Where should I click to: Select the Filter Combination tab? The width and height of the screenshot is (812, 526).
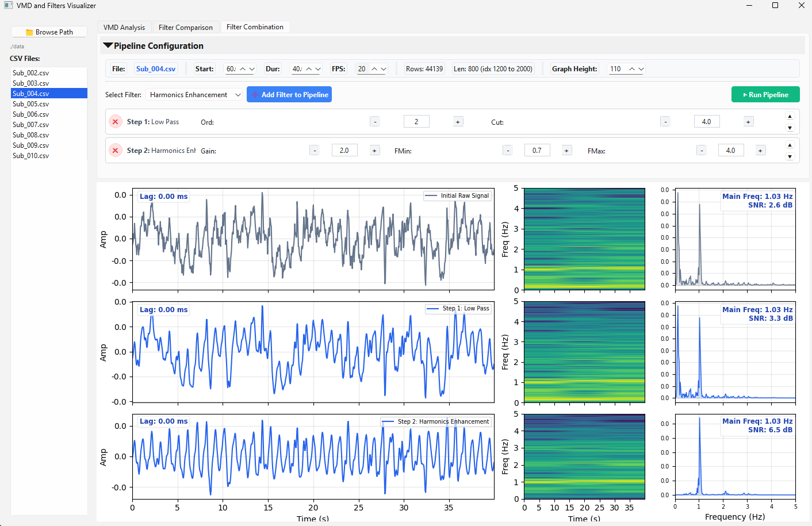click(x=255, y=27)
